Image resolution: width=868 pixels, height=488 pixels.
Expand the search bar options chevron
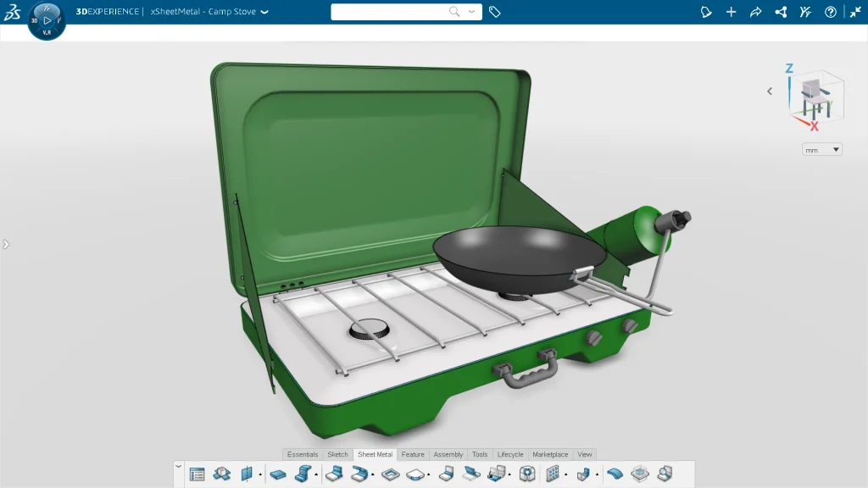click(471, 12)
